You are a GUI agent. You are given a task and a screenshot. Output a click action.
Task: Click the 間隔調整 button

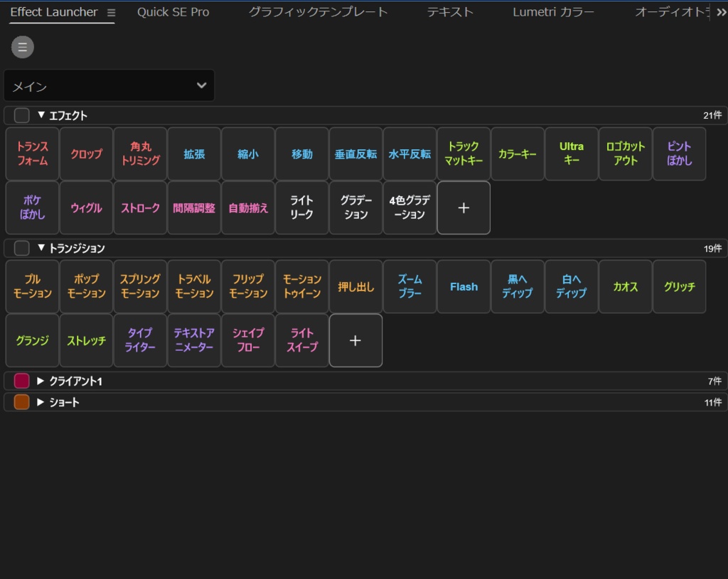point(194,207)
